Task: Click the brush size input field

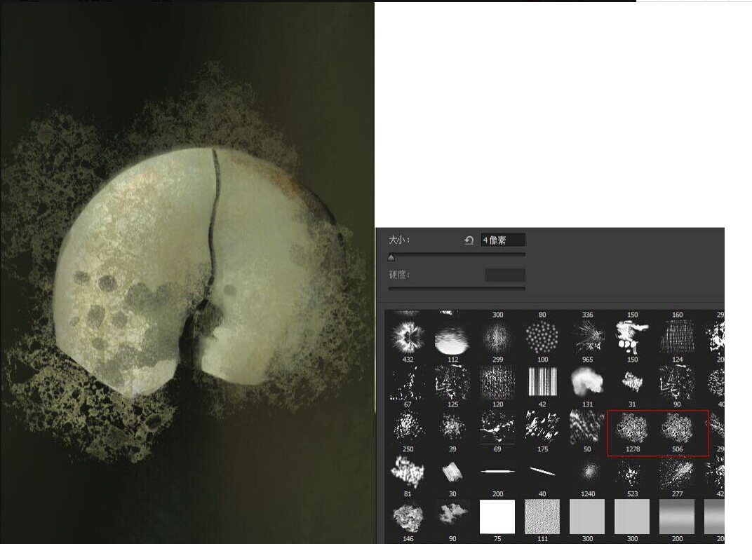Action: (503, 240)
